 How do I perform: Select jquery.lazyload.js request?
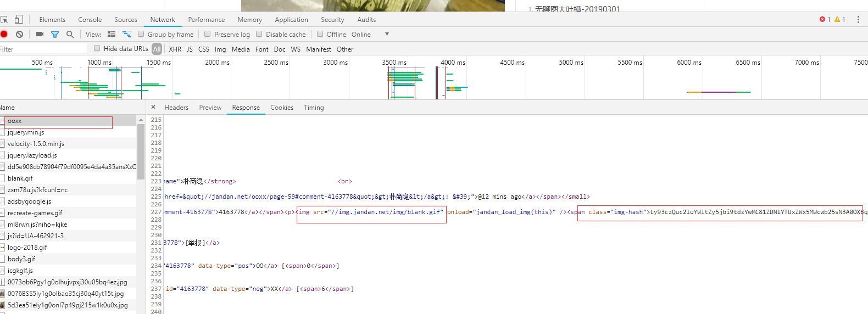(x=68, y=155)
